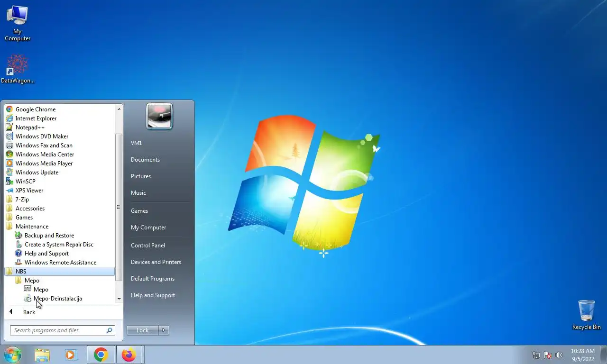607x364 pixels.
Task: Open the shutdown options arrow
Action: tap(164, 330)
